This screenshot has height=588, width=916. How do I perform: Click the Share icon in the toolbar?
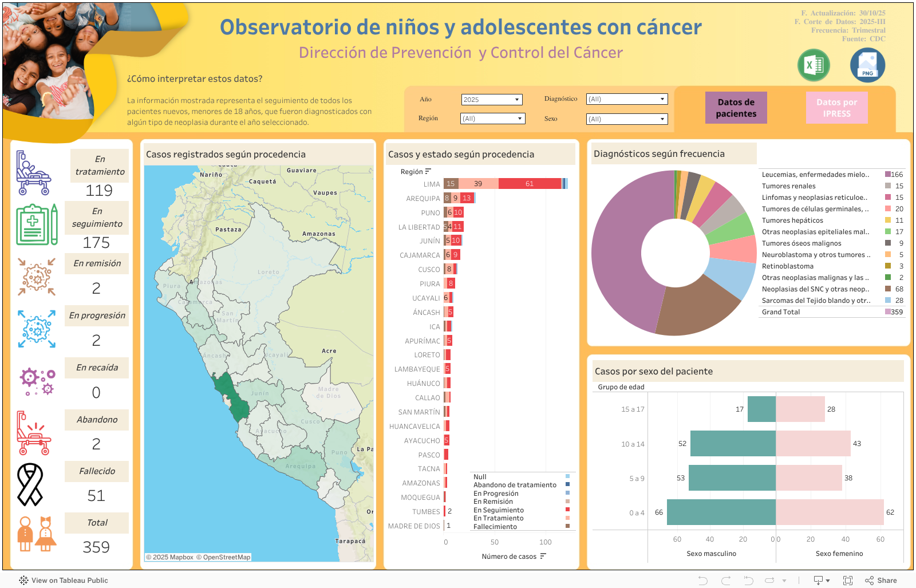coord(881,580)
